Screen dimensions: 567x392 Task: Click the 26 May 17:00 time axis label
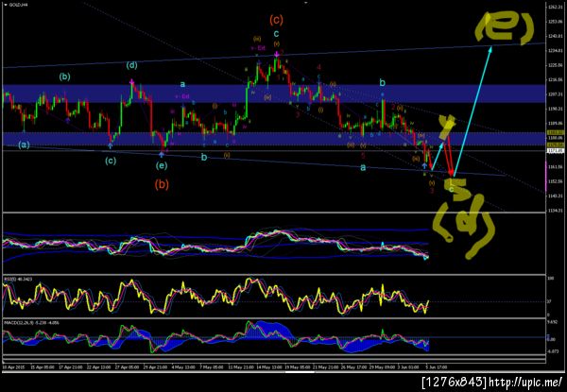353,367
